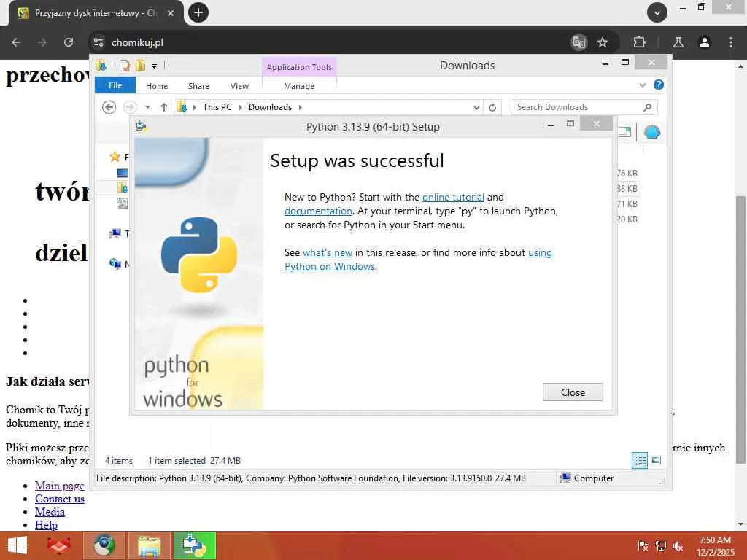Click This PC in the address breadcrumb
The height and width of the screenshot is (560, 747).
tap(217, 107)
